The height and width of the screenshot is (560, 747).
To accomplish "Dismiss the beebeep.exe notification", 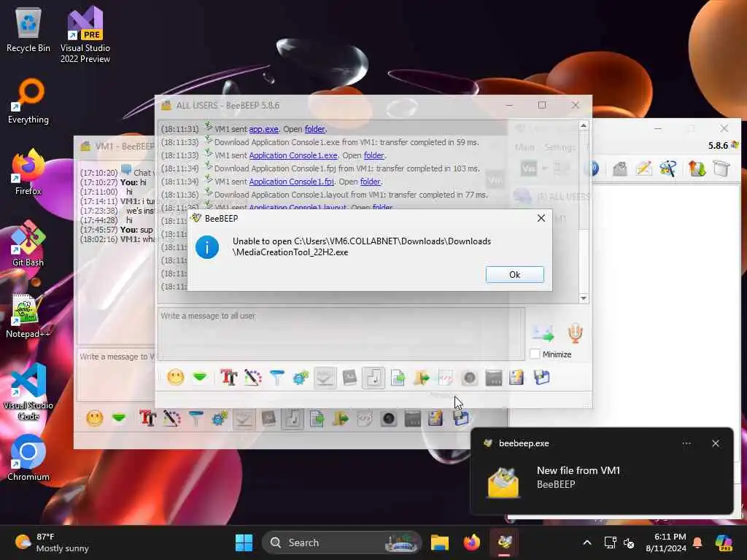I will click(715, 443).
